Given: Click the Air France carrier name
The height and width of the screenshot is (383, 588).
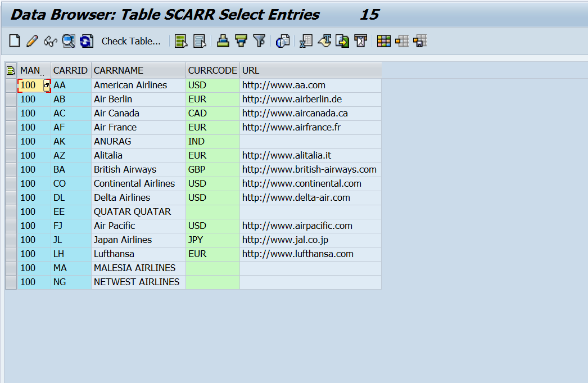Looking at the screenshot, I should point(138,128).
